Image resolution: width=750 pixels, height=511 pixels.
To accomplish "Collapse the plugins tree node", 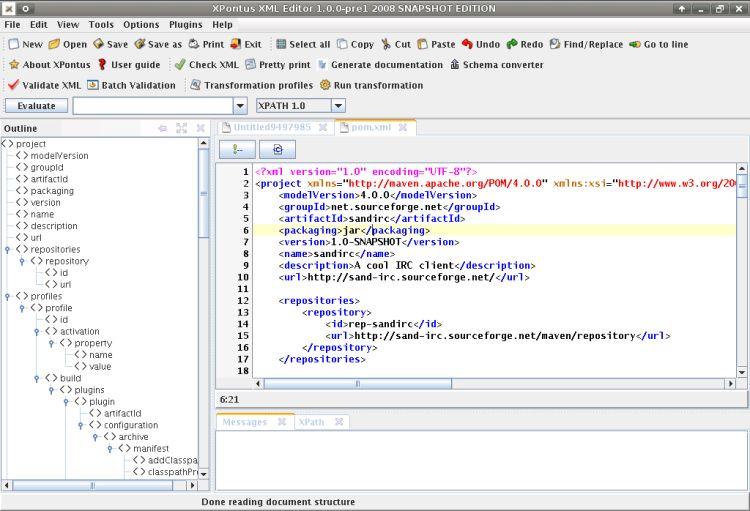I will point(51,390).
